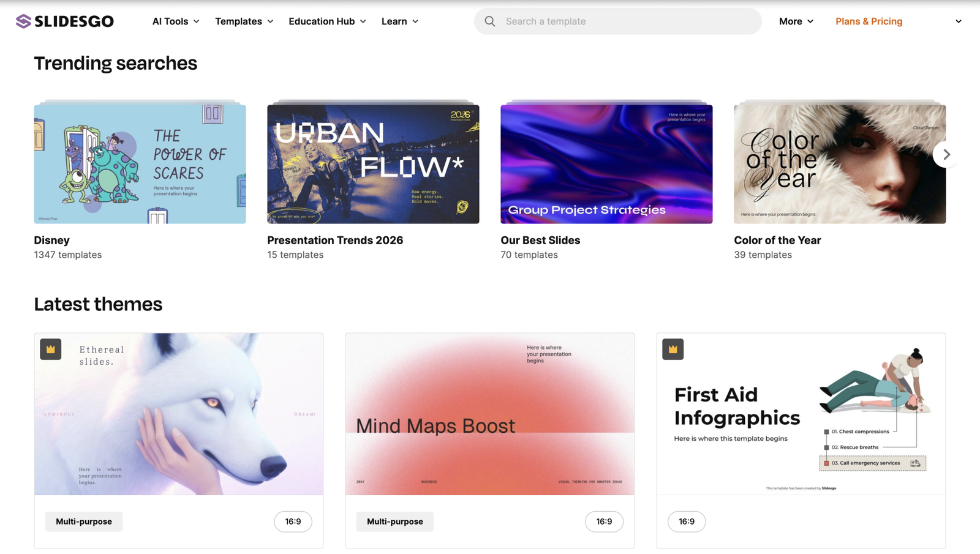Click the crown icon on First Aid Infographics

point(673,349)
